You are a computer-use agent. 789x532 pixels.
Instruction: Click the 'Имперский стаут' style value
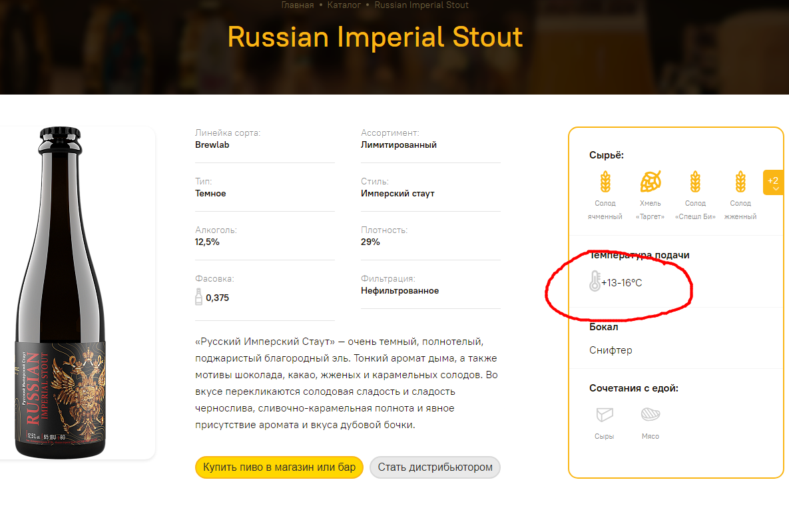tap(397, 193)
